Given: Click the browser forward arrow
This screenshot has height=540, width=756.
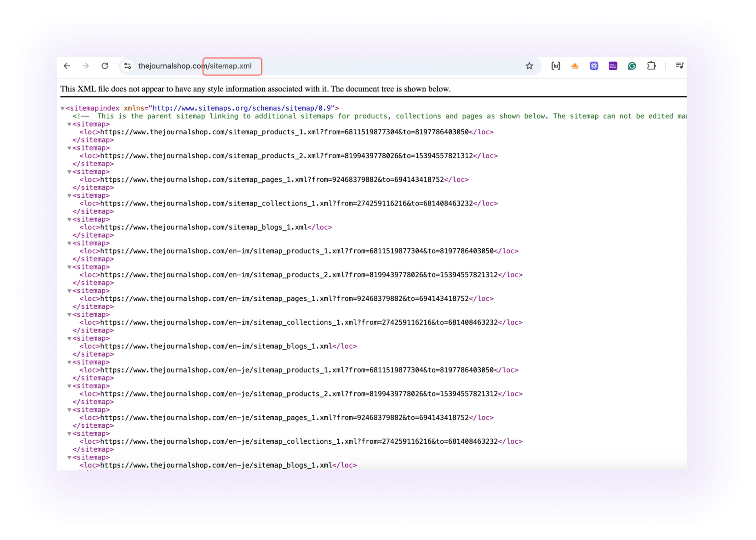Looking at the screenshot, I should [x=86, y=66].
